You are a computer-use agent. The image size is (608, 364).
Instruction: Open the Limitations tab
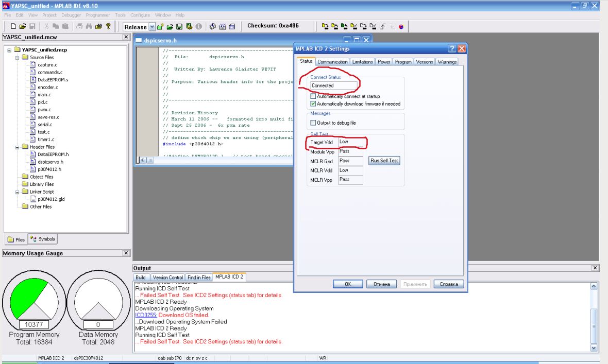point(363,62)
